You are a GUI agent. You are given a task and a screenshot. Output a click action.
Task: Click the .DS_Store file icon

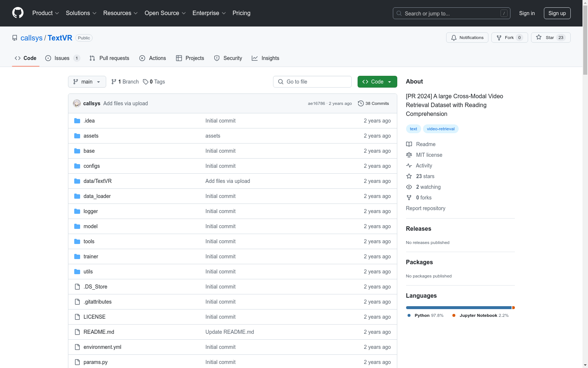point(77,287)
